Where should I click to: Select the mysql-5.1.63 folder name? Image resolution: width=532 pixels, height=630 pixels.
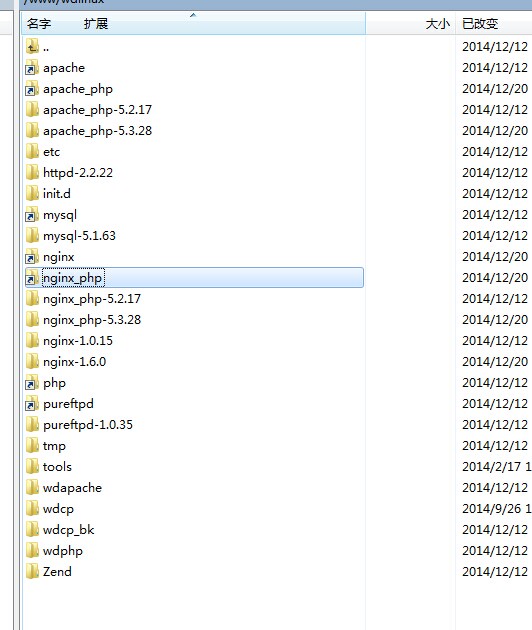(79, 236)
